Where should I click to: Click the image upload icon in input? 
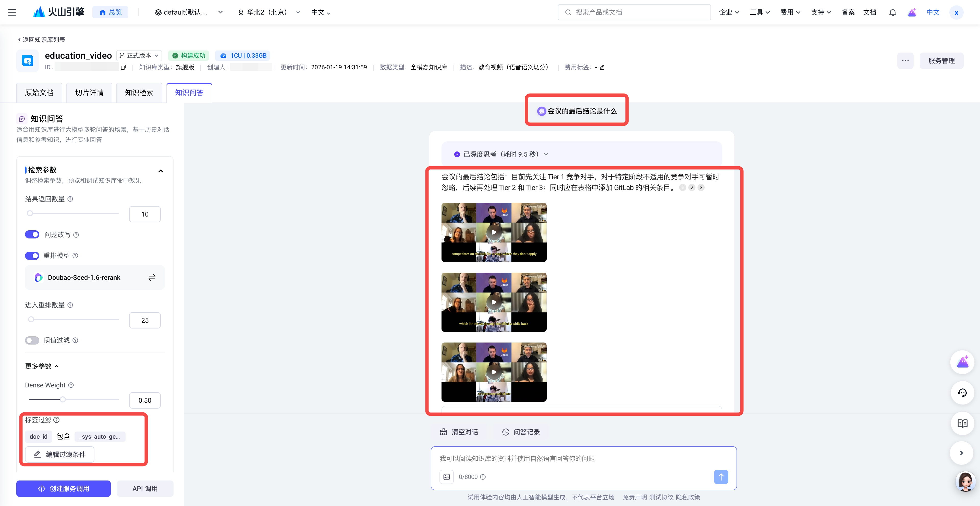(x=447, y=477)
